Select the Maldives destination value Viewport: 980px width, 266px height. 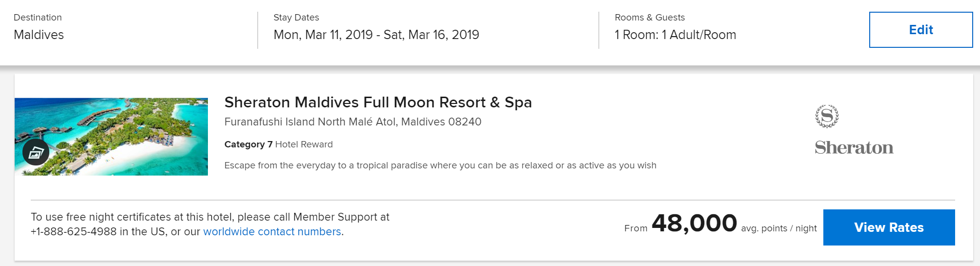[x=39, y=35]
